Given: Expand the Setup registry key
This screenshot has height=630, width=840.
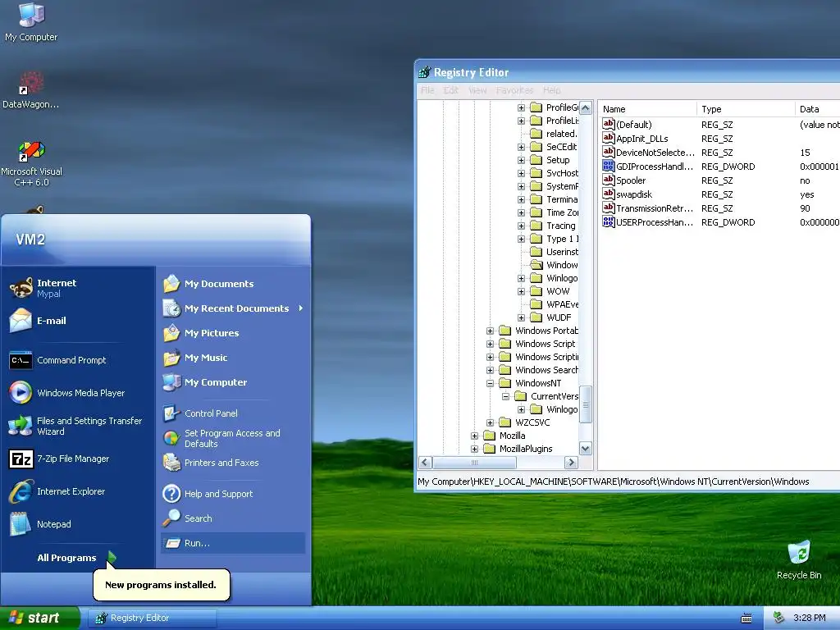Looking at the screenshot, I should coord(521,160).
